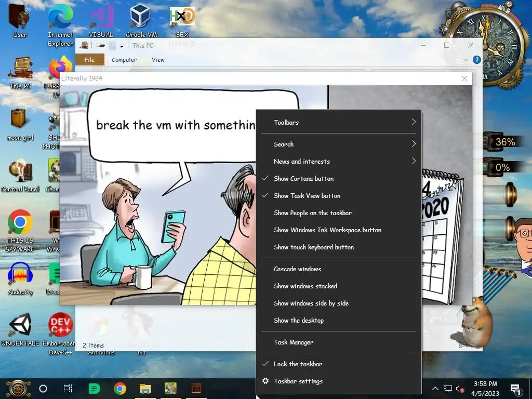The height and width of the screenshot is (399, 532).
Task: Close the Literally 1984 window
Action: coord(464,79)
